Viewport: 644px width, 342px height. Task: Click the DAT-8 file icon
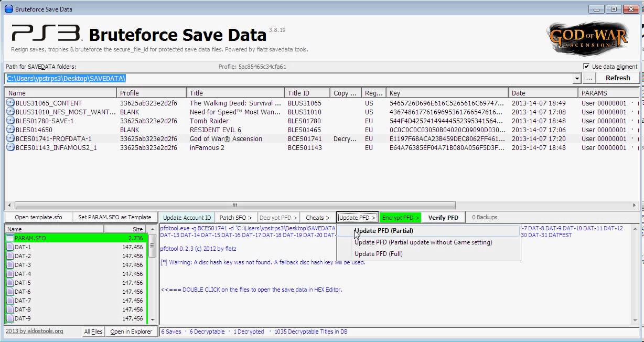[x=10, y=309]
